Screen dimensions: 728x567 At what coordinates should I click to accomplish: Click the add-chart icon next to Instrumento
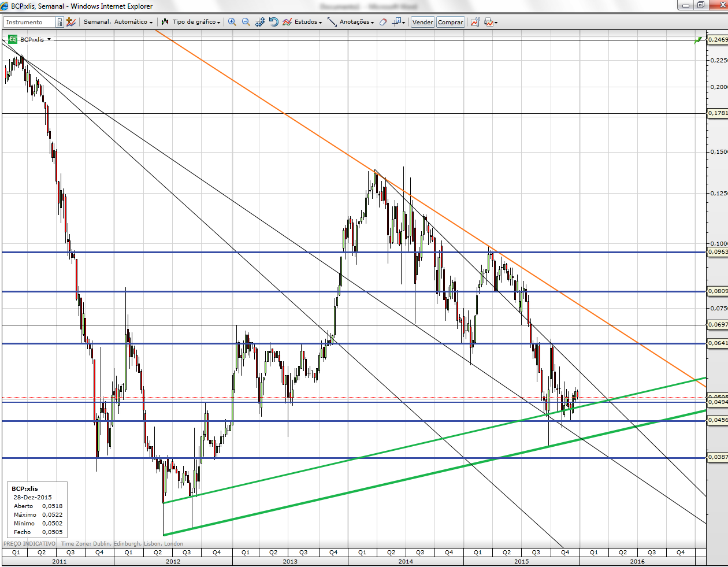tap(70, 22)
